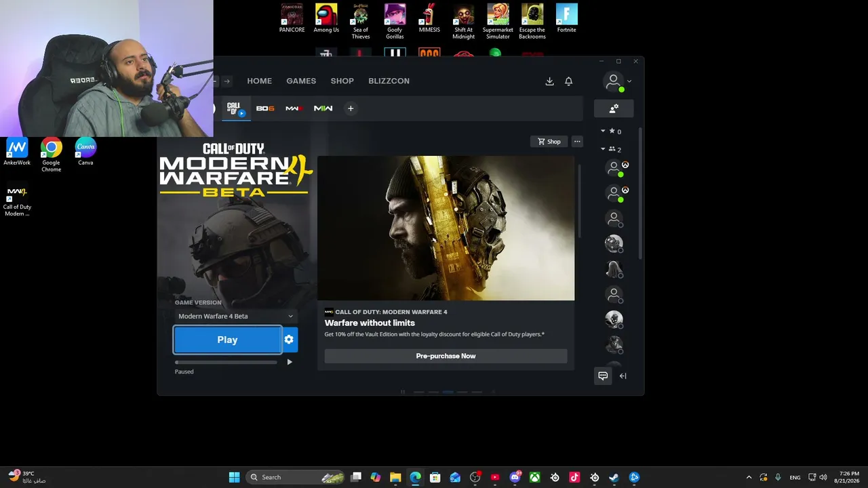This screenshot has height=488, width=868.
Task: Open the game options gear next to Play
Action: click(x=290, y=340)
